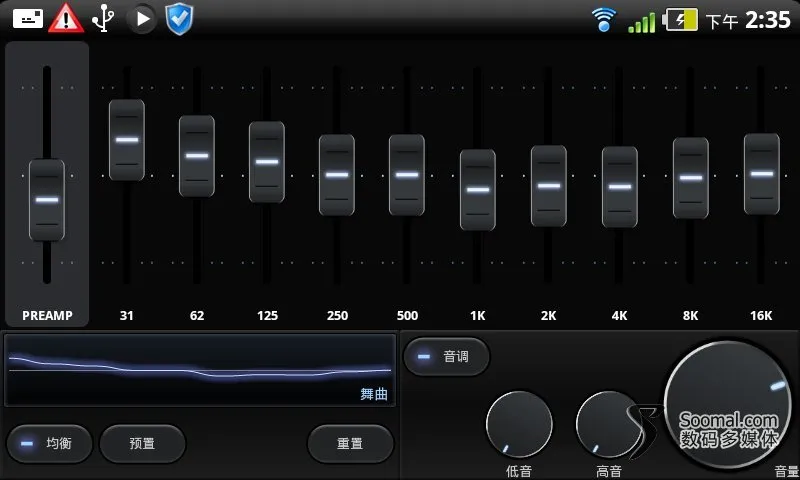The image size is (800, 480).
Task: Click the 500 frequency label
Action: pyautogui.click(x=407, y=316)
